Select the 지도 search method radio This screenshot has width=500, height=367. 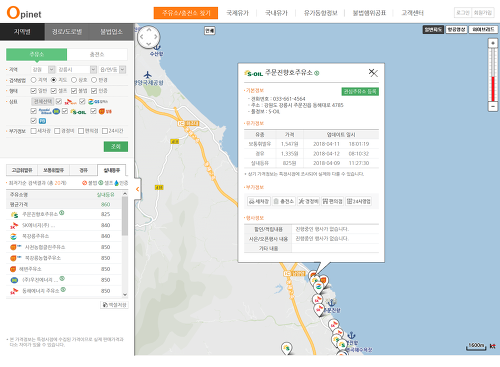point(54,80)
